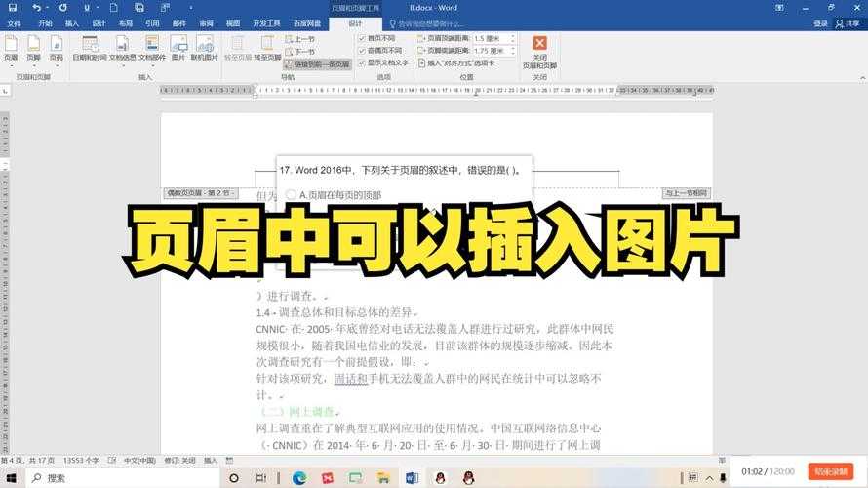The height and width of the screenshot is (488, 868).
Task: Switch to the 布局 Layout tab
Action: pos(126,23)
